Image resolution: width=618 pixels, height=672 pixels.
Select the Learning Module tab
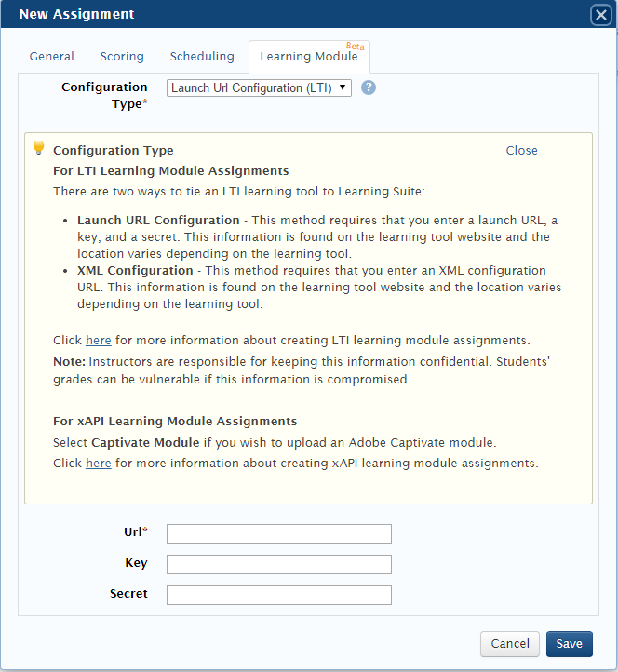click(308, 57)
